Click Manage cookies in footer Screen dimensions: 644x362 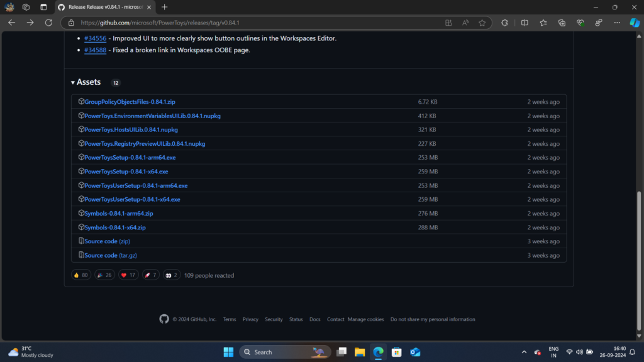tap(365, 319)
